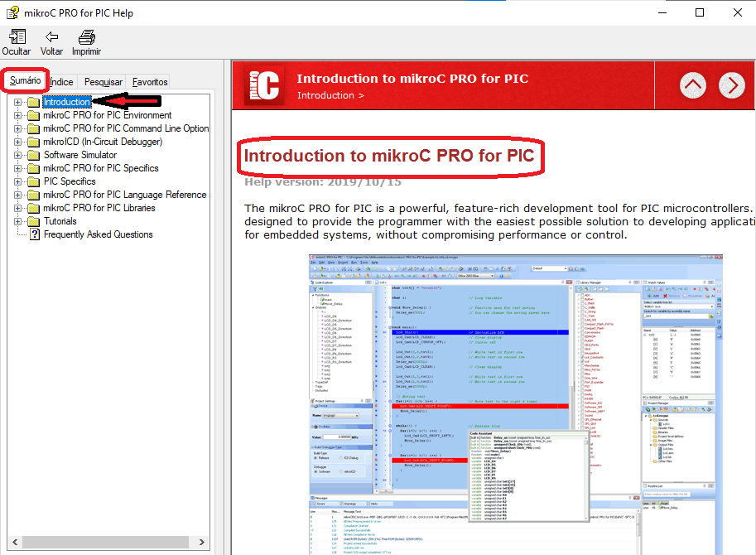Open the Favoritos tab
The height and width of the screenshot is (555, 756).
click(150, 82)
